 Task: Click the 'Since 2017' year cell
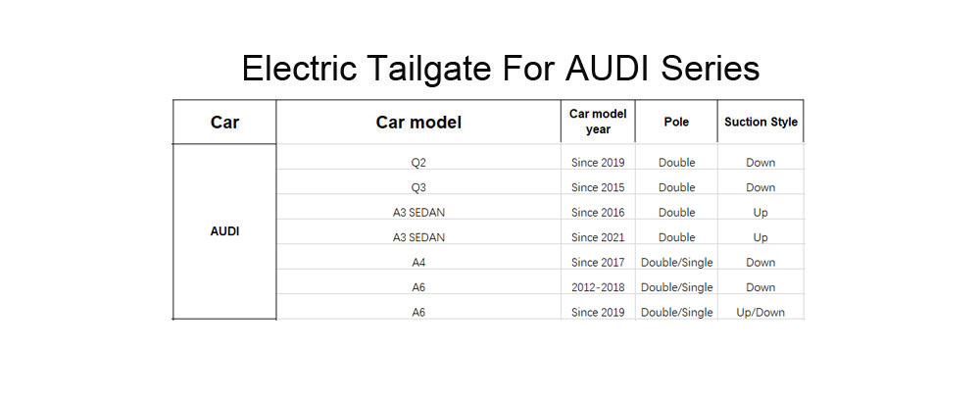(x=598, y=262)
